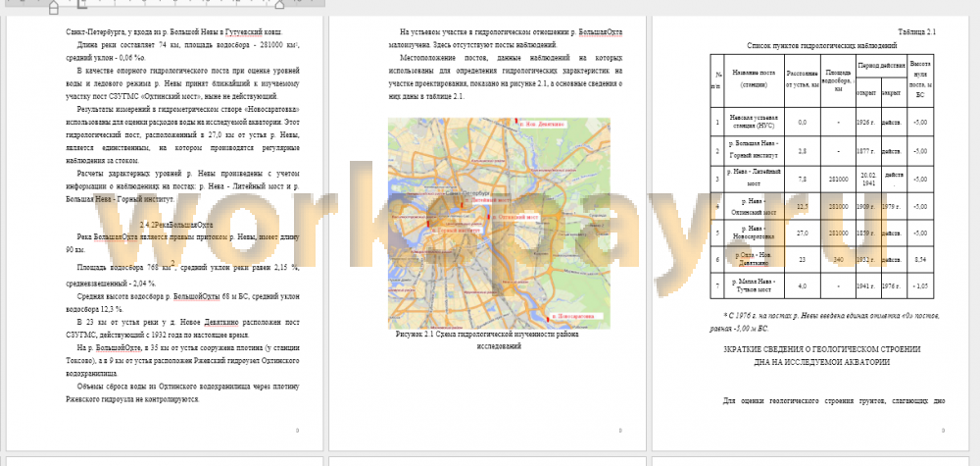The height and width of the screenshot is (466, 980).
Task: Click the heading '2.4.2РекаБольшаяОхта'
Action: click(177, 224)
